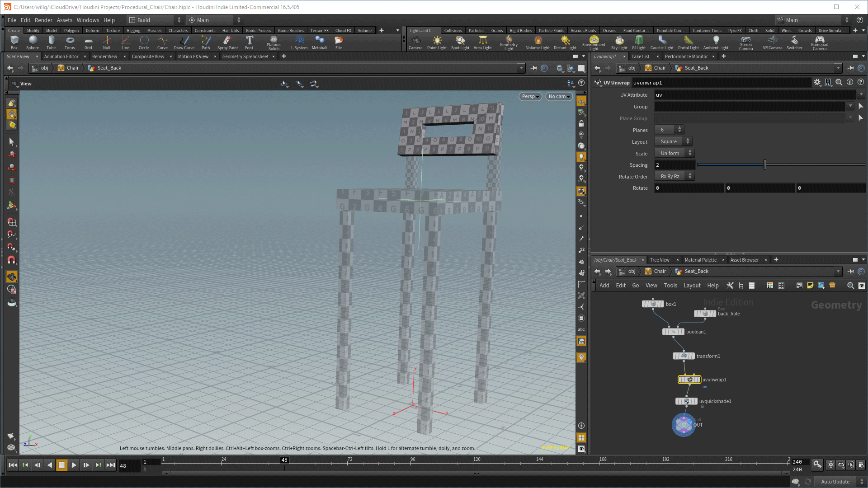Open the Build desktop dropdown
Viewport: 868px width, 488px height.
[x=155, y=20]
